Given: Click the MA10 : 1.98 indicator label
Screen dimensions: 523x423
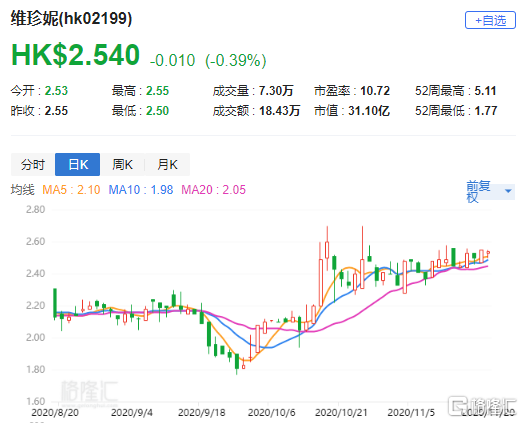Looking at the screenshot, I should point(141,190).
